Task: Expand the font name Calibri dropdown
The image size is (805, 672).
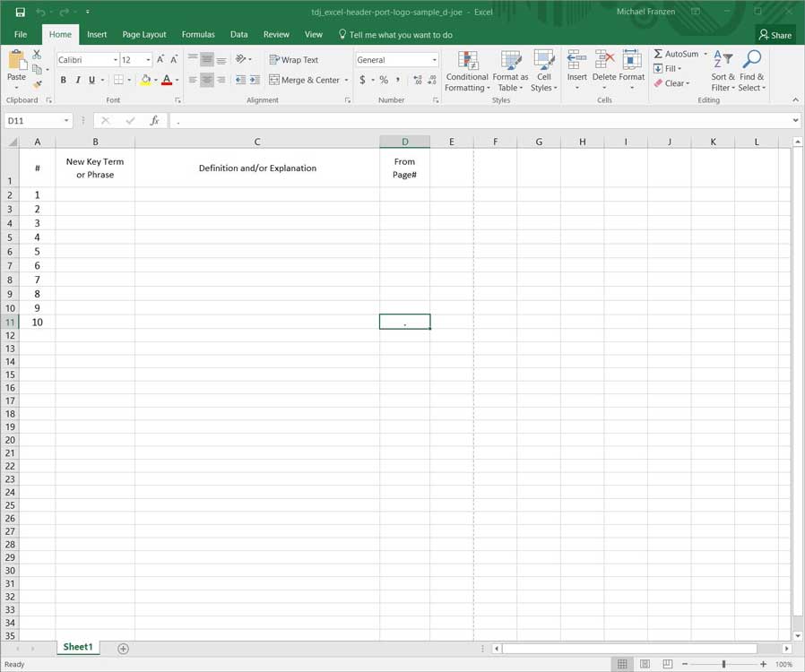Action: pyautogui.click(x=116, y=60)
